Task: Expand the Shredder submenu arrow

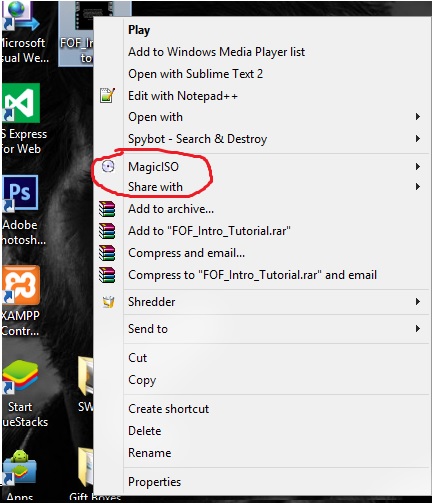Action: [418, 302]
